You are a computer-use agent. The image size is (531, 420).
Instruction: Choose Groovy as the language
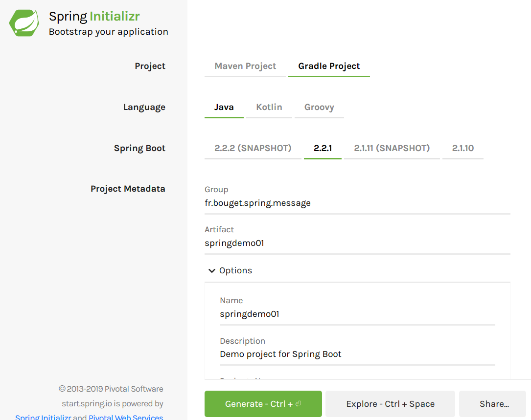pyautogui.click(x=319, y=108)
